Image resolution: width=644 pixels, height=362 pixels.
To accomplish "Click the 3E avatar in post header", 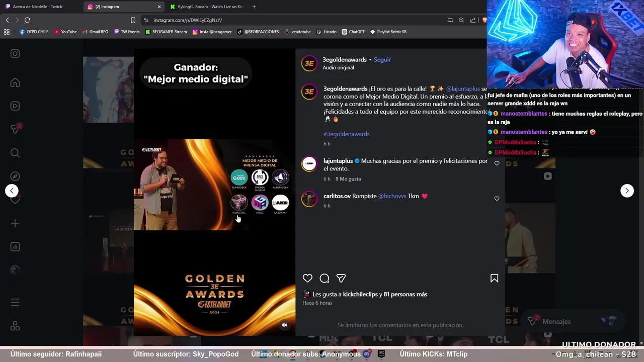I will (x=309, y=63).
